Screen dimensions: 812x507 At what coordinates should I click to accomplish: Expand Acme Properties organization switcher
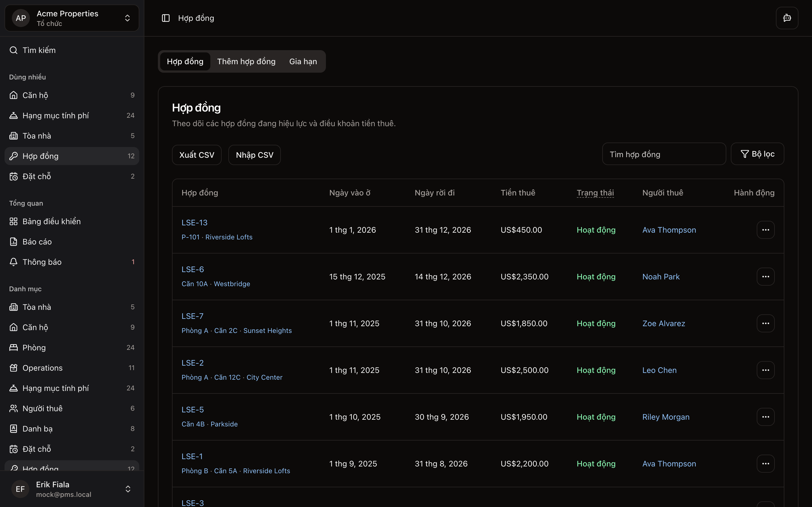pyautogui.click(x=127, y=18)
